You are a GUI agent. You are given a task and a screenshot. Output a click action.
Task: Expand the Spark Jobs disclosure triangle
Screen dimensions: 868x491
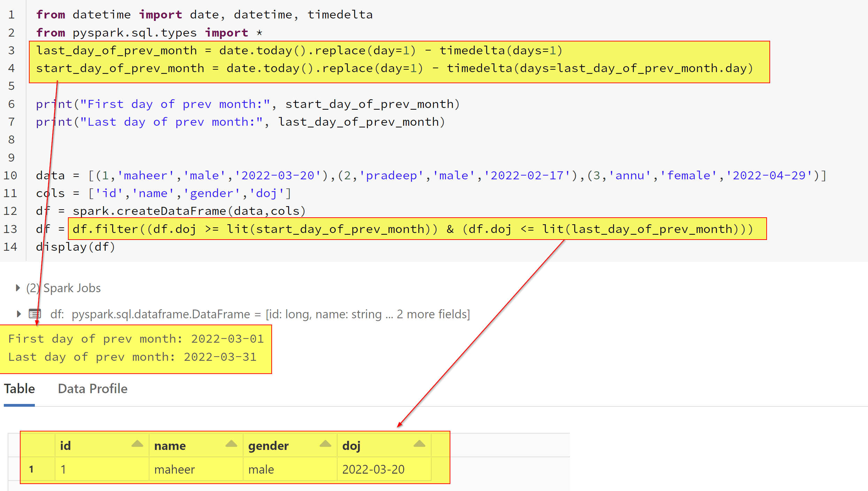tap(18, 288)
